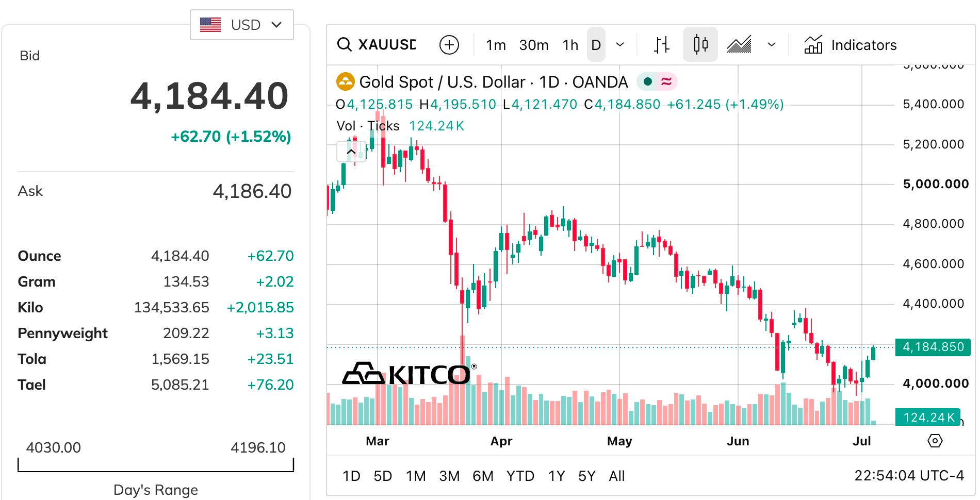Click the XAUUSD symbol input field
Image resolution: width=980 pixels, height=500 pixels.
coord(387,45)
